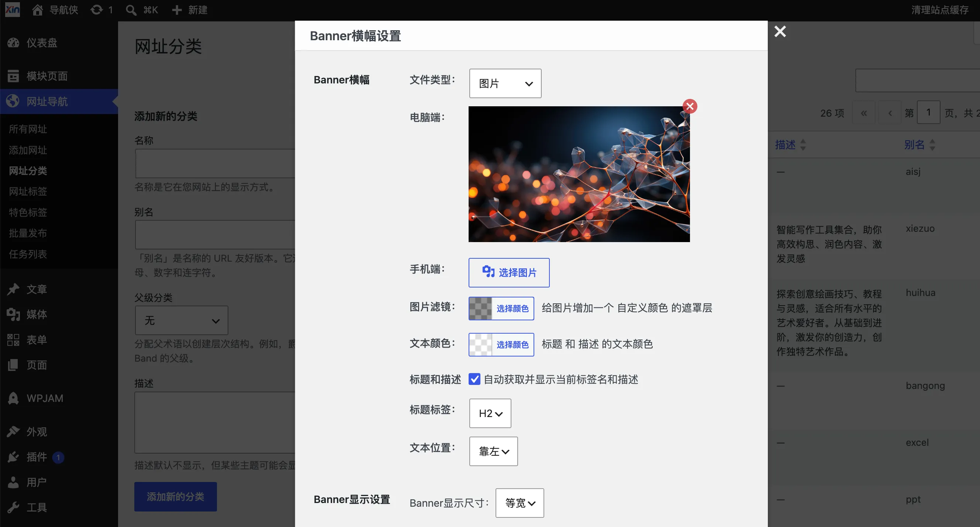Click the 文章 pushpin icon
Image resolution: width=980 pixels, height=527 pixels.
13,289
